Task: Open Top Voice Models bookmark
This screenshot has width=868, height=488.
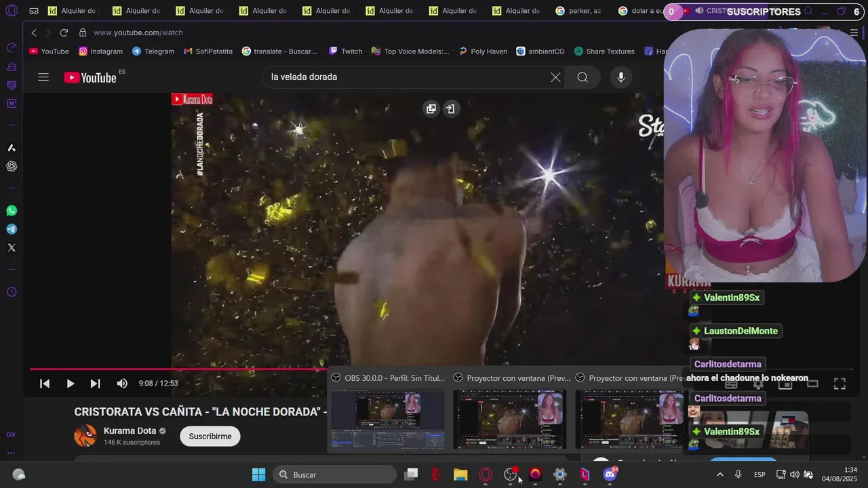Action: [410, 52]
